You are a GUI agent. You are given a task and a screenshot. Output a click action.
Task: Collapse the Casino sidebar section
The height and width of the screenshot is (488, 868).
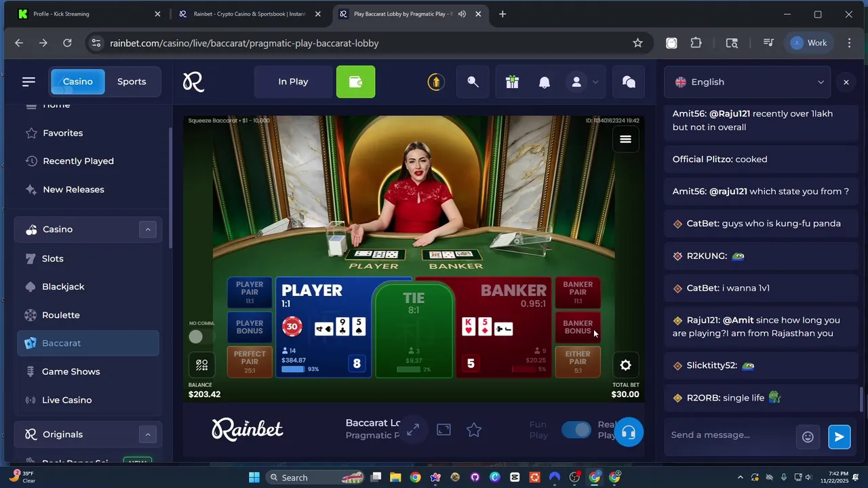coord(148,229)
